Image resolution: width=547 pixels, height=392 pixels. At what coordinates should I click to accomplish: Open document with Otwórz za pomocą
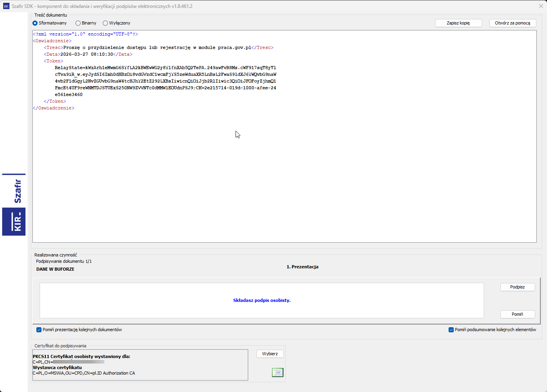coord(513,23)
